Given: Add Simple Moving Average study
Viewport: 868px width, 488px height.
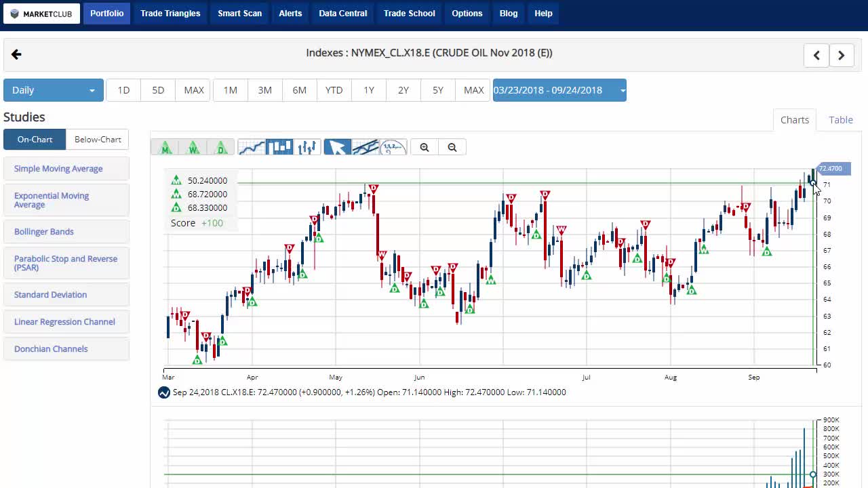Looking at the screenshot, I should (66, 169).
